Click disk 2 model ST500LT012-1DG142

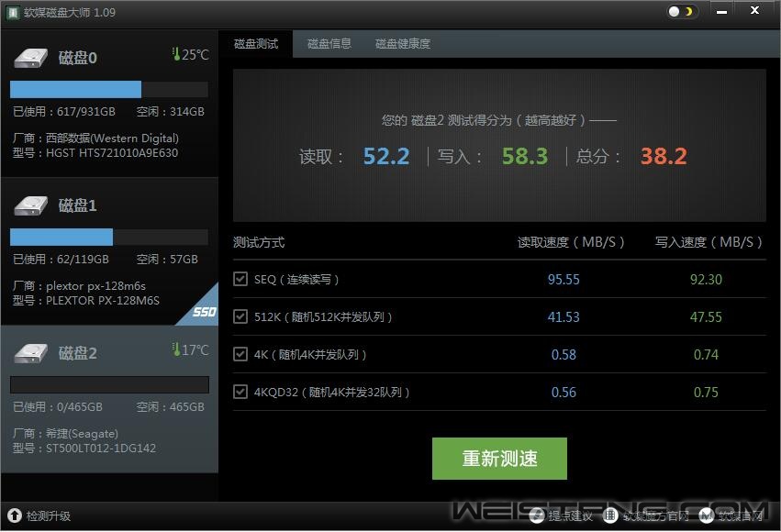[x=101, y=449]
